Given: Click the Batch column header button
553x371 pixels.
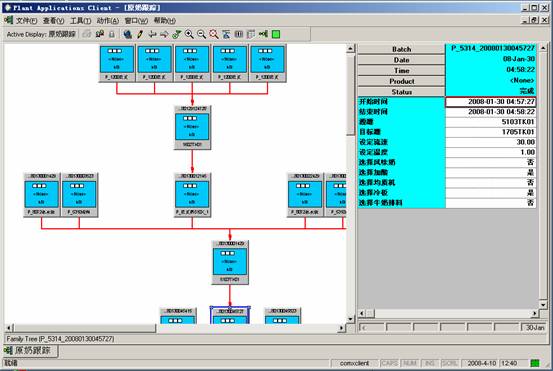Looking at the screenshot, I should 401,49.
